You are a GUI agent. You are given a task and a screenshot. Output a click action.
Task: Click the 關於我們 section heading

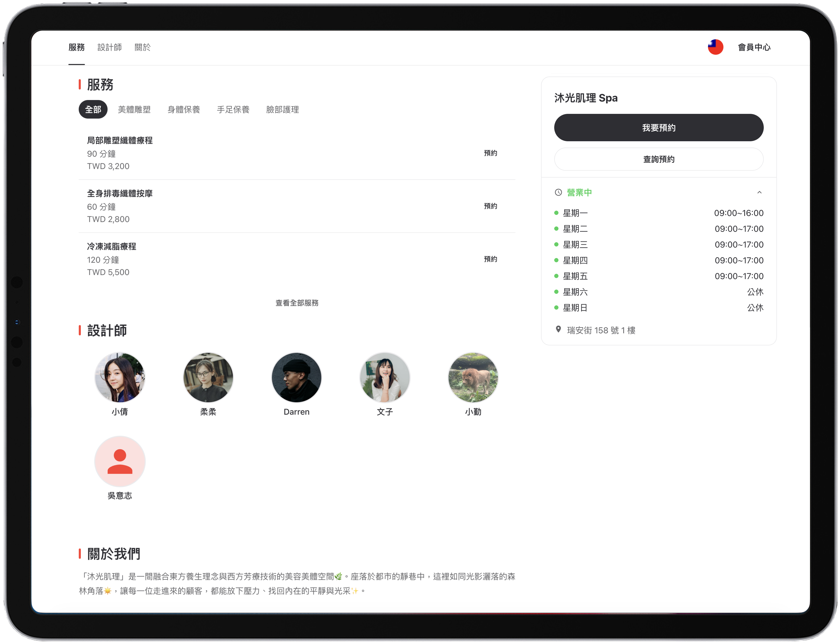(113, 553)
